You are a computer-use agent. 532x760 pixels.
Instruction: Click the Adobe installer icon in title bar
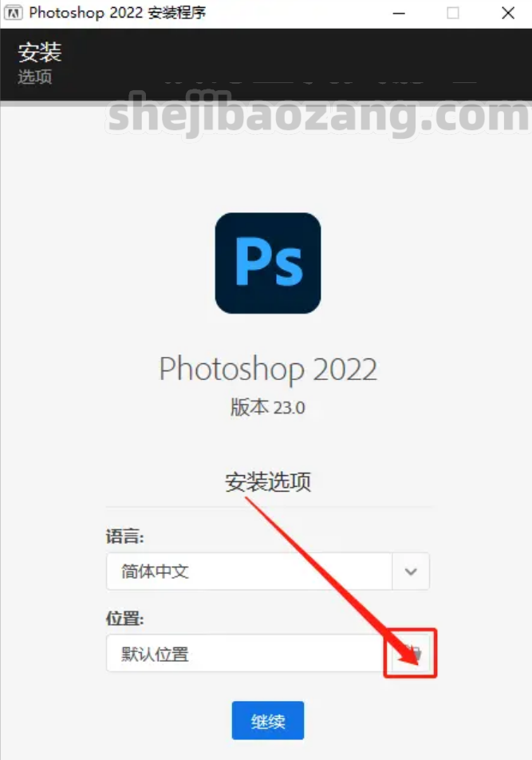tap(14, 13)
